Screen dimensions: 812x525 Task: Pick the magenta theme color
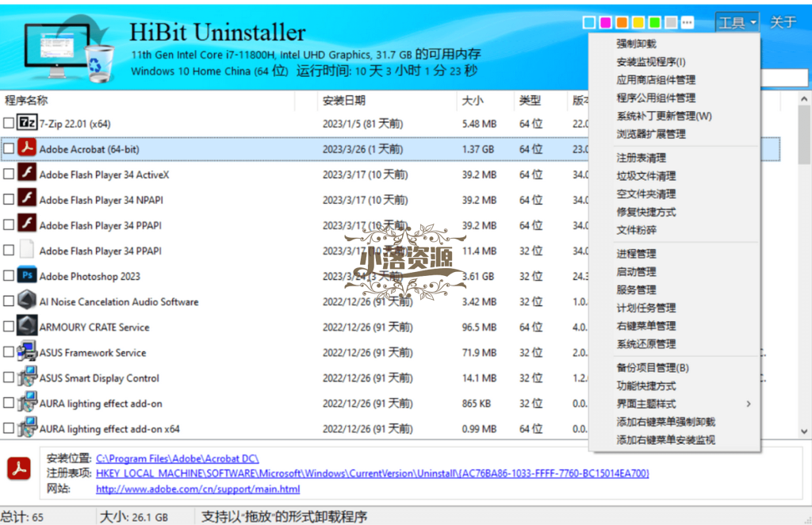click(x=605, y=22)
